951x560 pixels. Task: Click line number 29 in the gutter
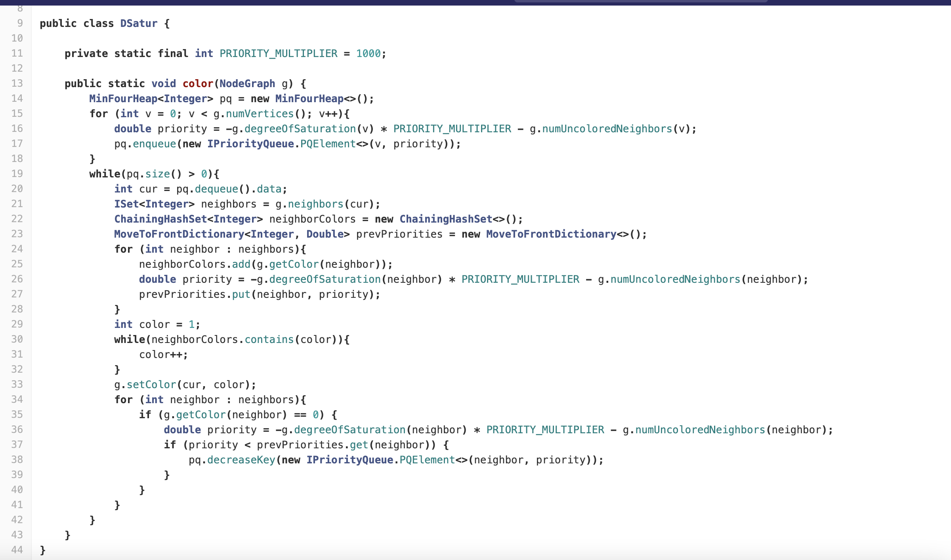17,324
